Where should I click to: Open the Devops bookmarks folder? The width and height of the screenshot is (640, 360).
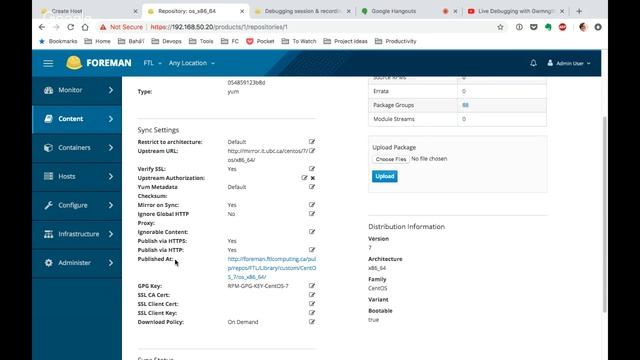pos(166,41)
